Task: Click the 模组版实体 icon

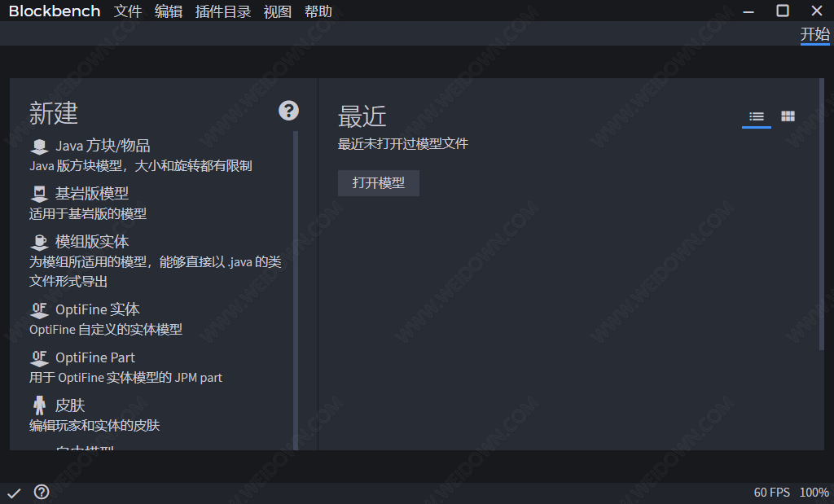Action: 39,243
